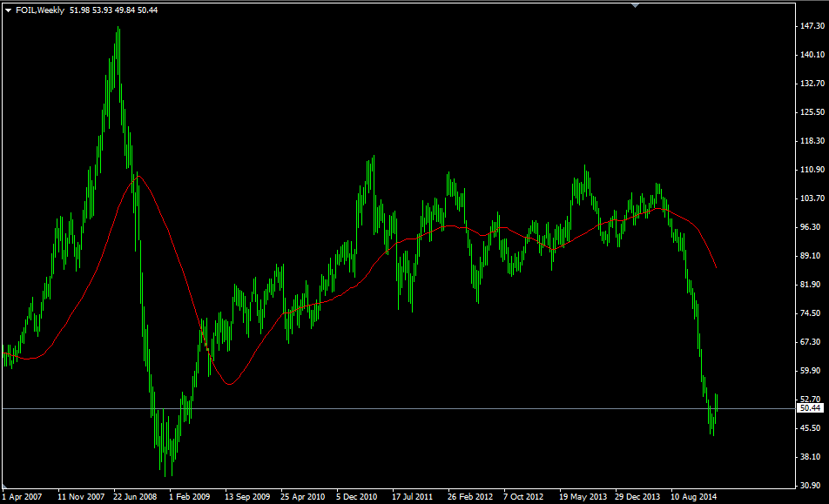829x504 pixels.
Task: Click the OHLC values 51.98 53.93 49.84 50.44
Action: (114, 10)
